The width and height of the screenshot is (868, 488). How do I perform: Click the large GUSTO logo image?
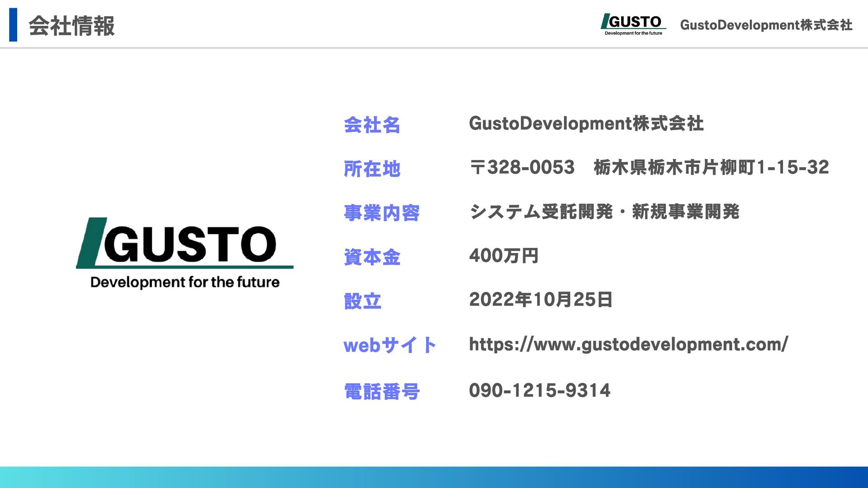(185, 253)
